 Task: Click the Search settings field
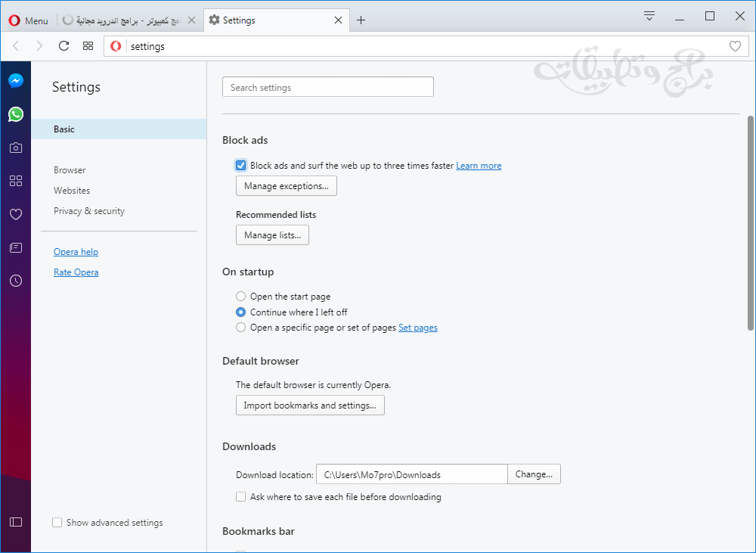click(327, 88)
